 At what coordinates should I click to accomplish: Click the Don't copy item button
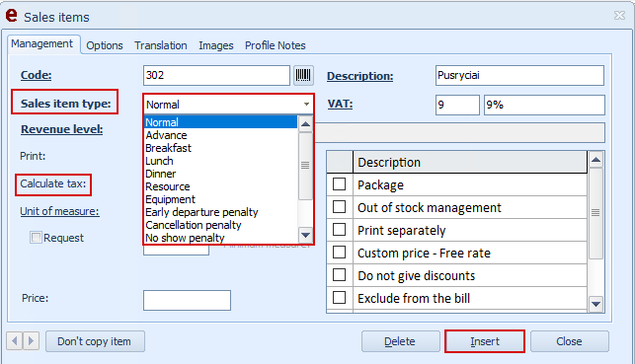tap(95, 341)
